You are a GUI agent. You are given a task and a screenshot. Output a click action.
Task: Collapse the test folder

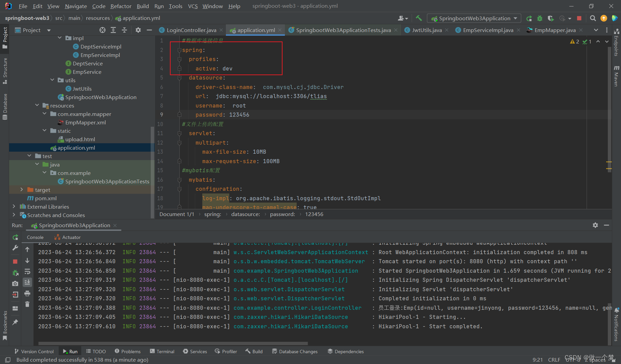[29, 156]
